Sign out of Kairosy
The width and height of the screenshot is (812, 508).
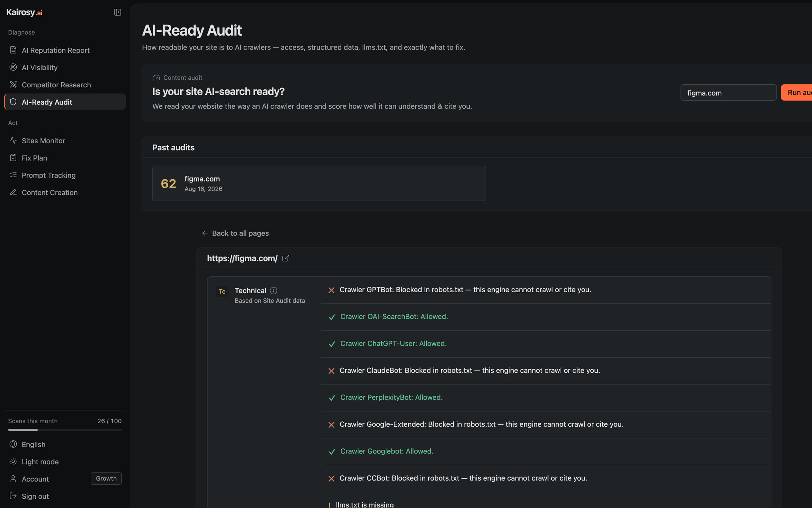click(65, 496)
